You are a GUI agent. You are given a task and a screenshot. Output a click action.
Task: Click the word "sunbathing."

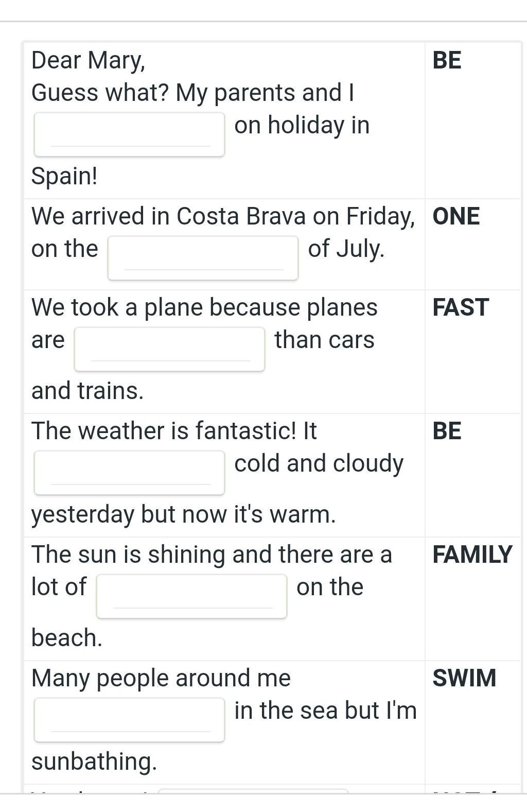[x=94, y=762]
